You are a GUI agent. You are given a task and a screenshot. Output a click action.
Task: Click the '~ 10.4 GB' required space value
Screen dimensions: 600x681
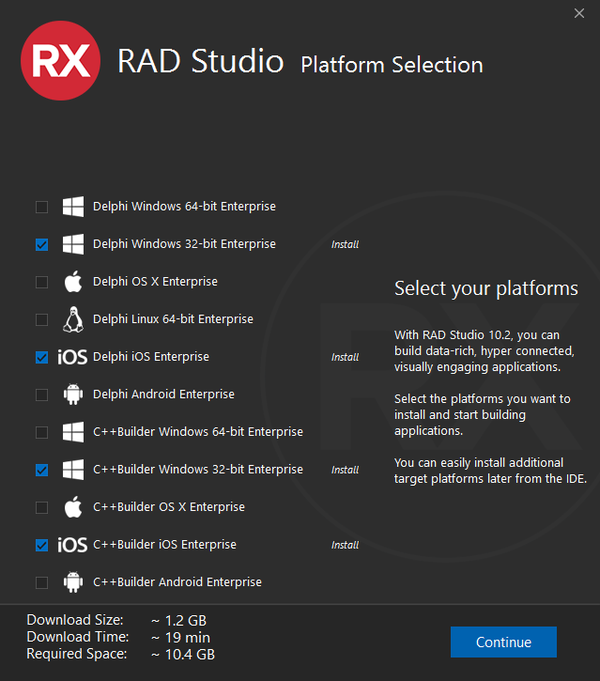point(183,655)
